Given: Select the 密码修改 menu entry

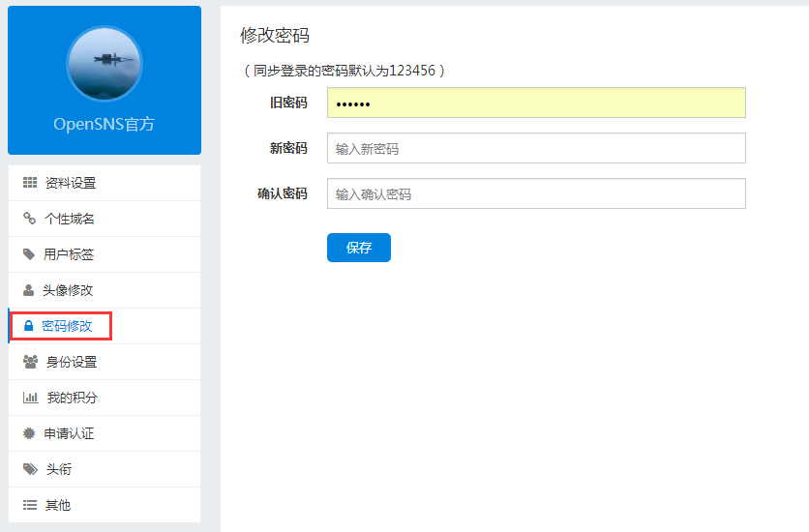Looking at the screenshot, I should [x=105, y=326].
